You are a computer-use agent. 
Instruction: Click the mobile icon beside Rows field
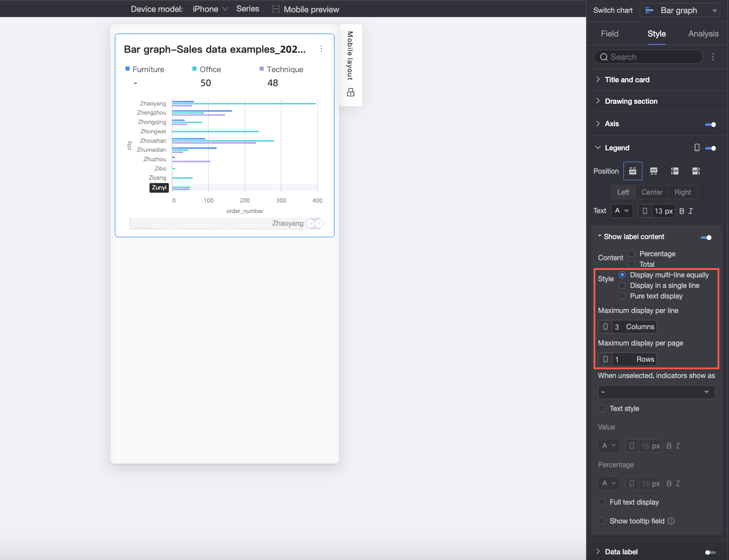coord(605,359)
